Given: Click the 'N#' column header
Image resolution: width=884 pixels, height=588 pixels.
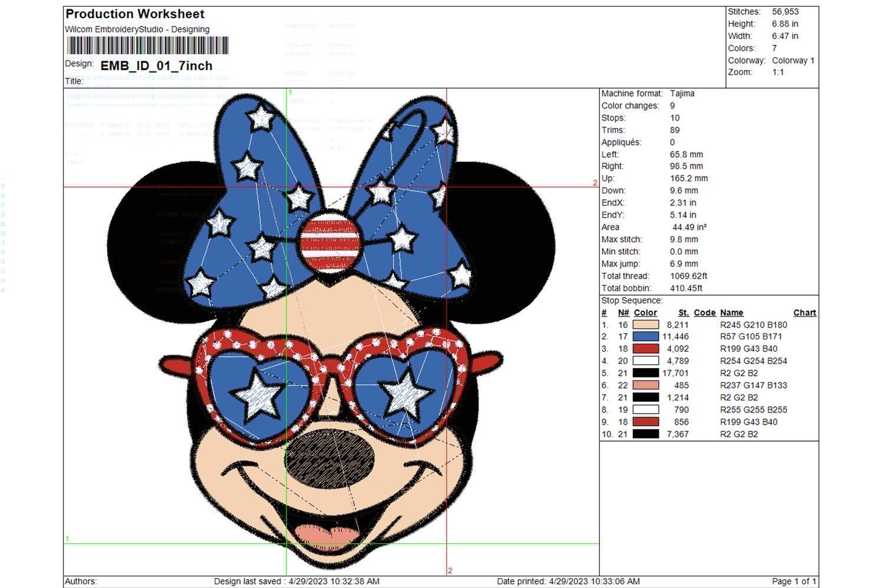Looking at the screenshot, I should coord(624,313).
